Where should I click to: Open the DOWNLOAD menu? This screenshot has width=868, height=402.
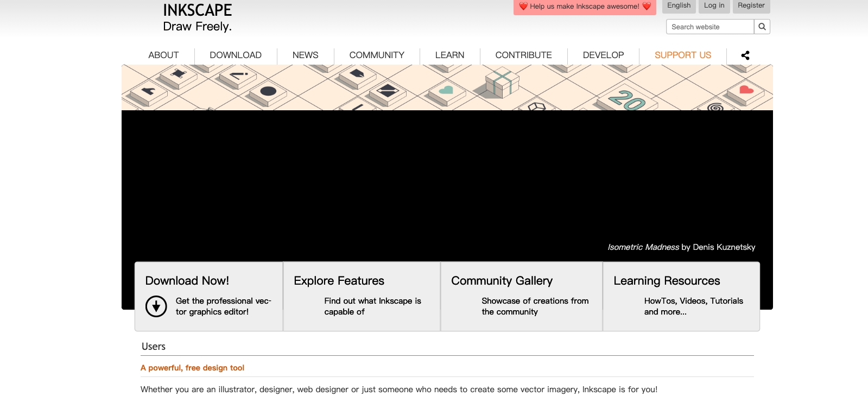point(236,55)
